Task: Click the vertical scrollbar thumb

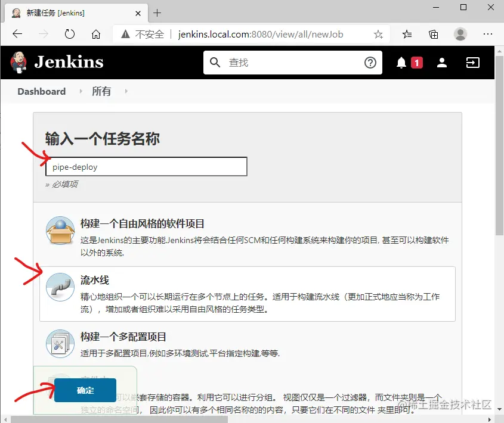Action: [499, 145]
